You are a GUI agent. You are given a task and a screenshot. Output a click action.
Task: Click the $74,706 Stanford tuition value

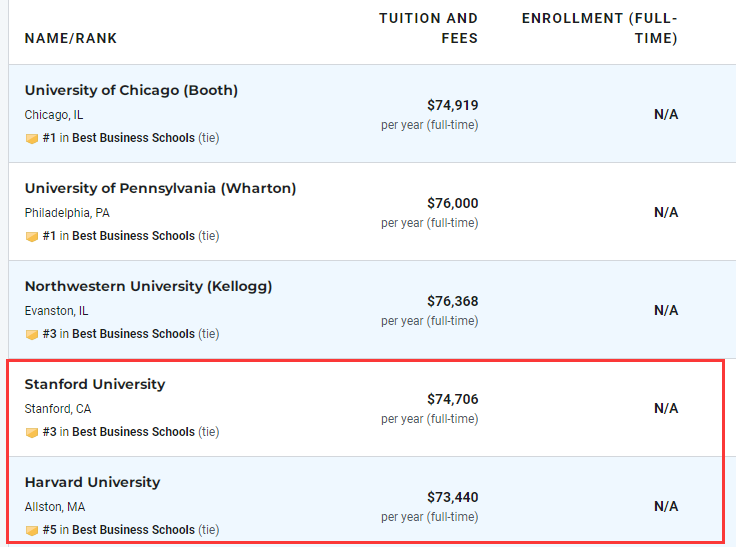[452, 399]
